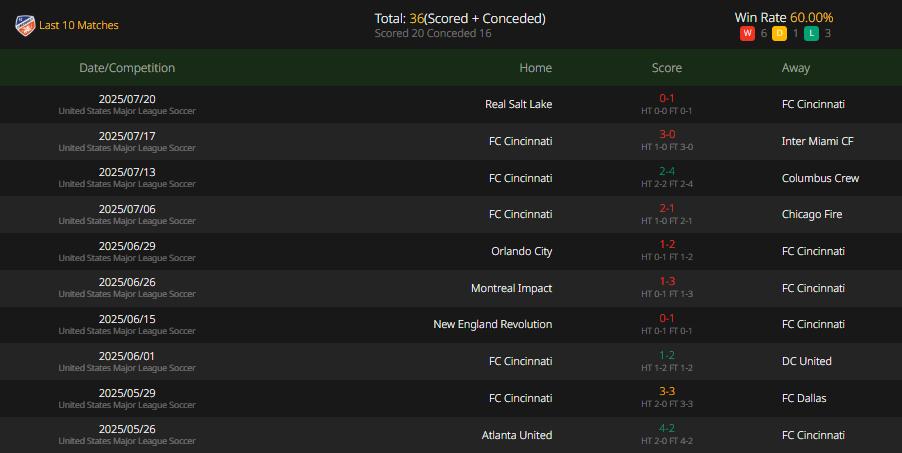Click the league name under 2025/05/26
902x453 pixels.
click(x=127, y=441)
